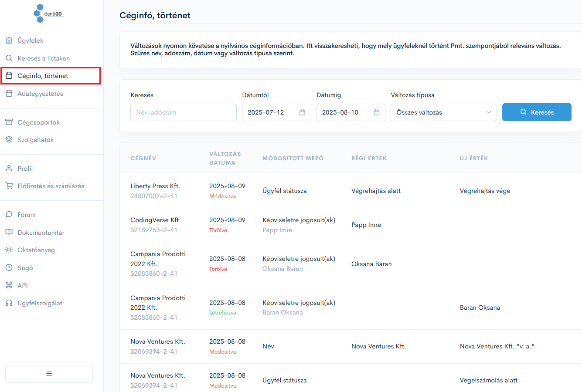Image resolution: width=582 pixels, height=392 pixels.
Task: Click the blue Keresés button
Action: [537, 112]
